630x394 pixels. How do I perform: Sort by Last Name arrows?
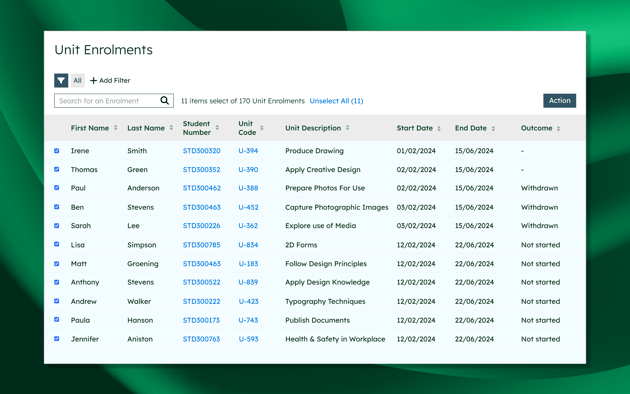click(x=171, y=128)
